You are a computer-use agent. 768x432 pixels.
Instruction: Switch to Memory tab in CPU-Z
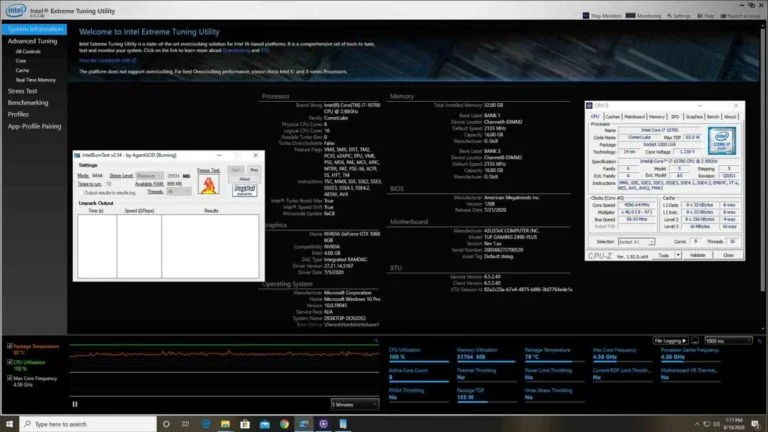click(657, 117)
